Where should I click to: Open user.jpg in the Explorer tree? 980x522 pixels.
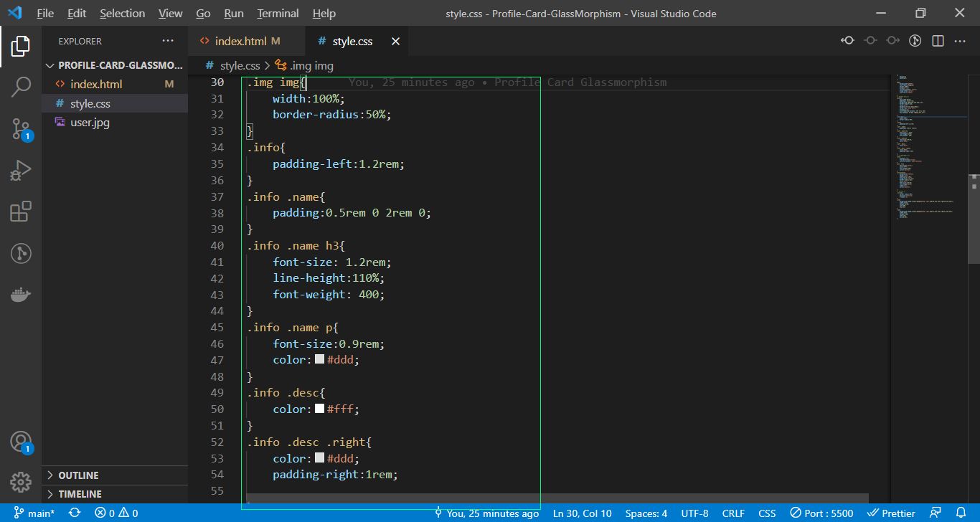pyautogui.click(x=115, y=122)
